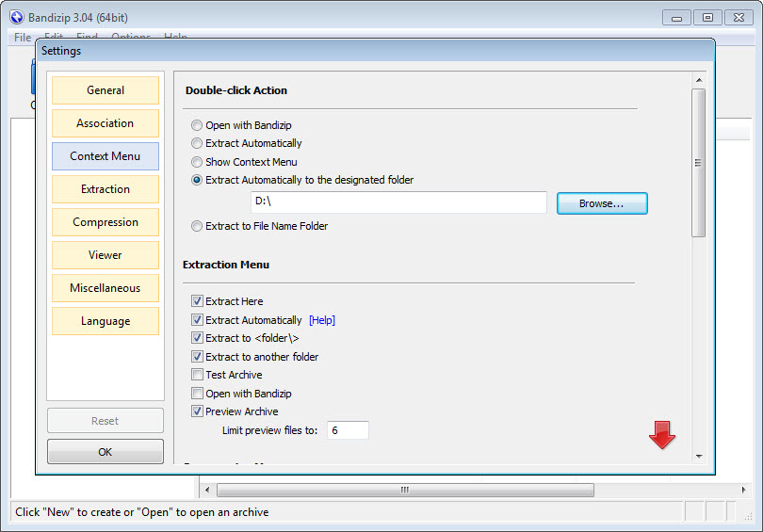
Task: Click settings scrollbar up arrow
Action: [x=699, y=80]
